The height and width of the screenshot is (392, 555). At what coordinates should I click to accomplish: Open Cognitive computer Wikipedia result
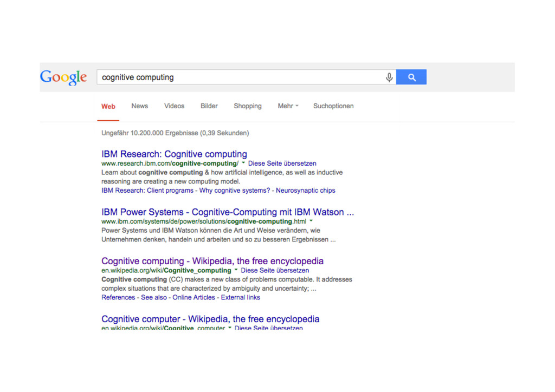point(210,319)
